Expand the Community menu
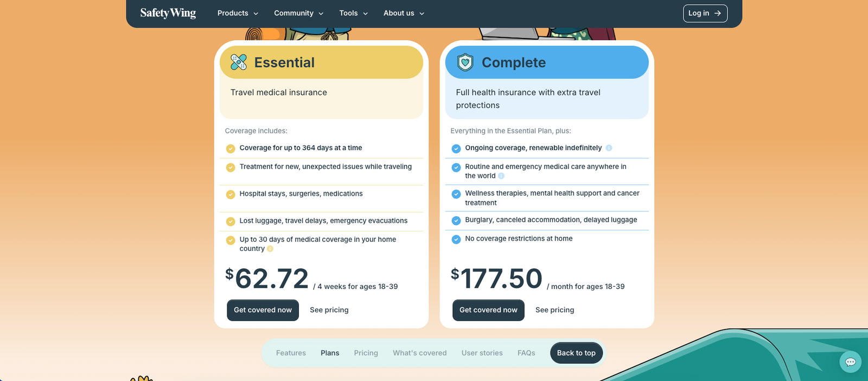This screenshot has width=868, height=381. coord(298,13)
